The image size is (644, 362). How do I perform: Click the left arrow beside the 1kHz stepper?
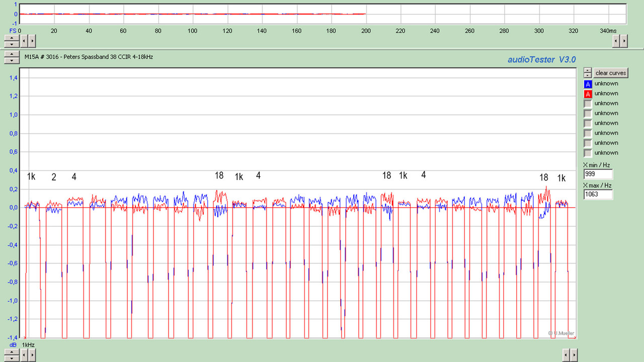coord(23,354)
